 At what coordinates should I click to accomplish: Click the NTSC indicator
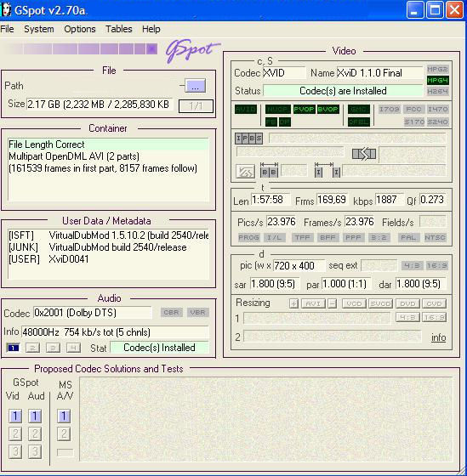tap(435, 237)
